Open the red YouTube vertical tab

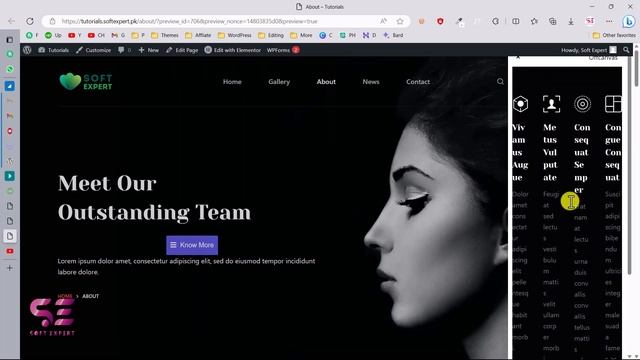click(10, 251)
